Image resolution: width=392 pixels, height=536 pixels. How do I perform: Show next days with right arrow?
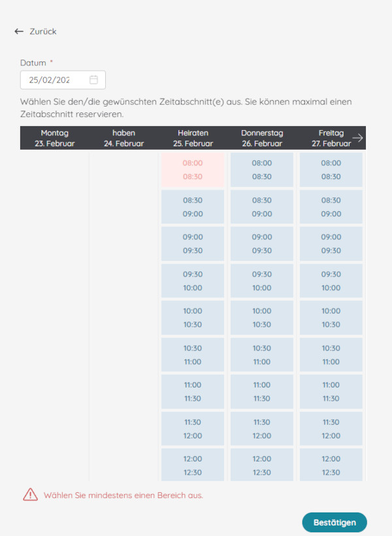[357, 138]
